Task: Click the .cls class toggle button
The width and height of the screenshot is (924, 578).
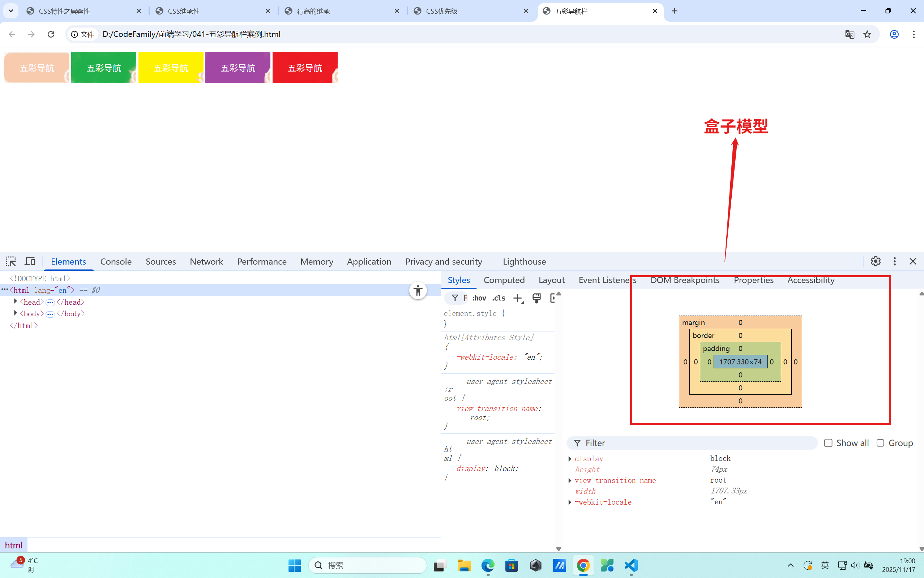Action: pos(499,298)
